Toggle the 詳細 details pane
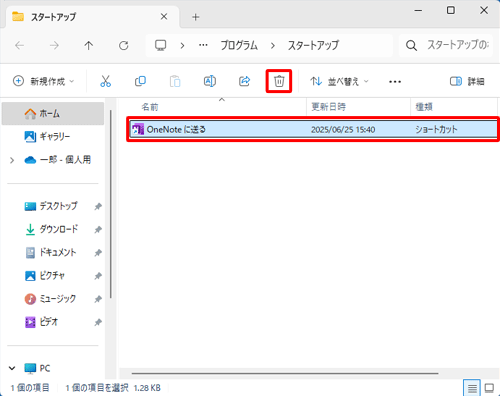Image resolution: width=500 pixels, height=396 pixels. pyautogui.click(x=467, y=81)
